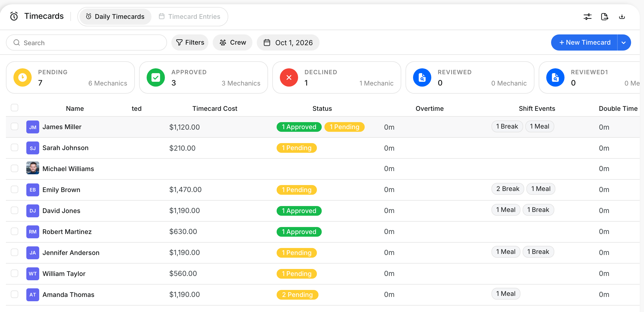
Task: Sort by Overtime column header
Action: pyautogui.click(x=430, y=108)
